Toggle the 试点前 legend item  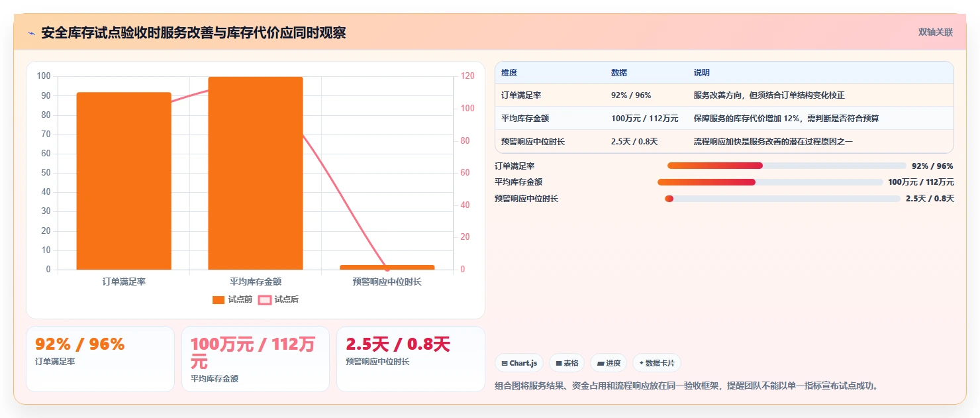[232, 299]
